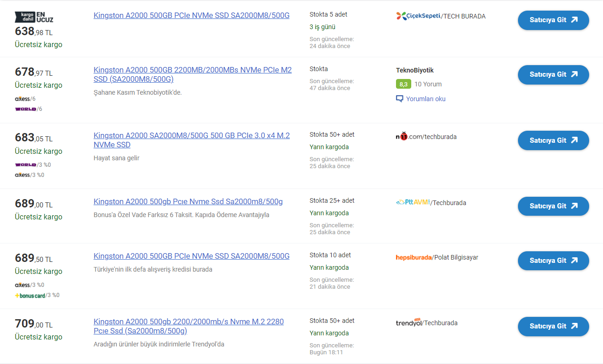Image resolution: width=603 pixels, height=364 pixels.
Task: Go to seller for the 689,00 TL offer
Action: click(x=553, y=206)
